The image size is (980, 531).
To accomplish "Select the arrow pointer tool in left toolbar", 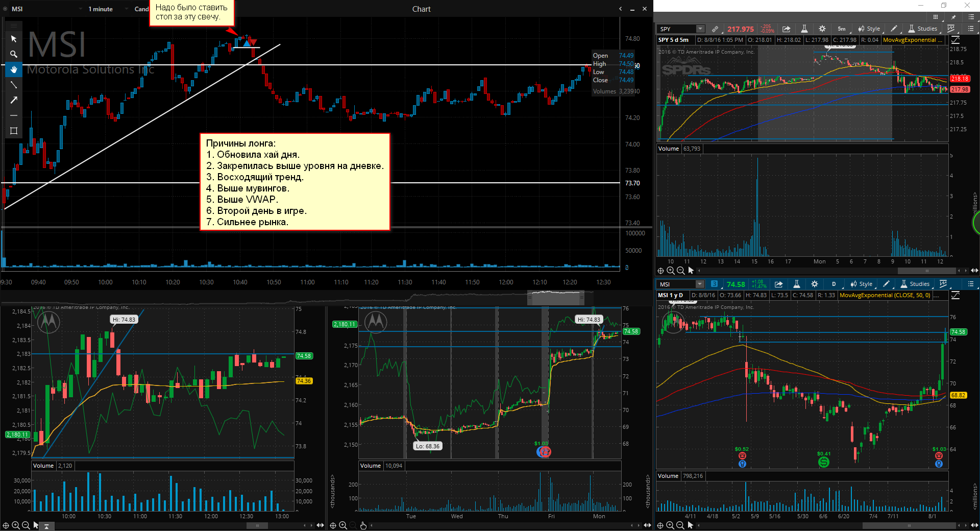I will [14, 39].
